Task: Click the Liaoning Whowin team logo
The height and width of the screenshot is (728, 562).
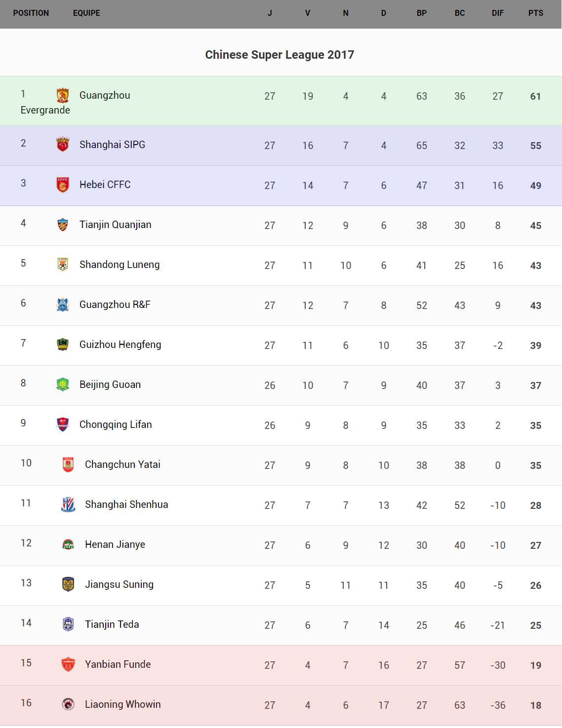Action: [68, 704]
